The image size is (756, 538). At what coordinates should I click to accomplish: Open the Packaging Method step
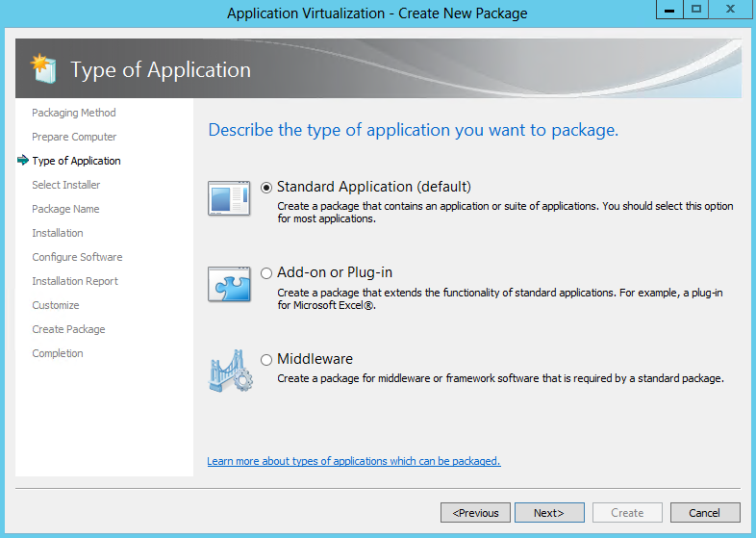click(x=74, y=113)
